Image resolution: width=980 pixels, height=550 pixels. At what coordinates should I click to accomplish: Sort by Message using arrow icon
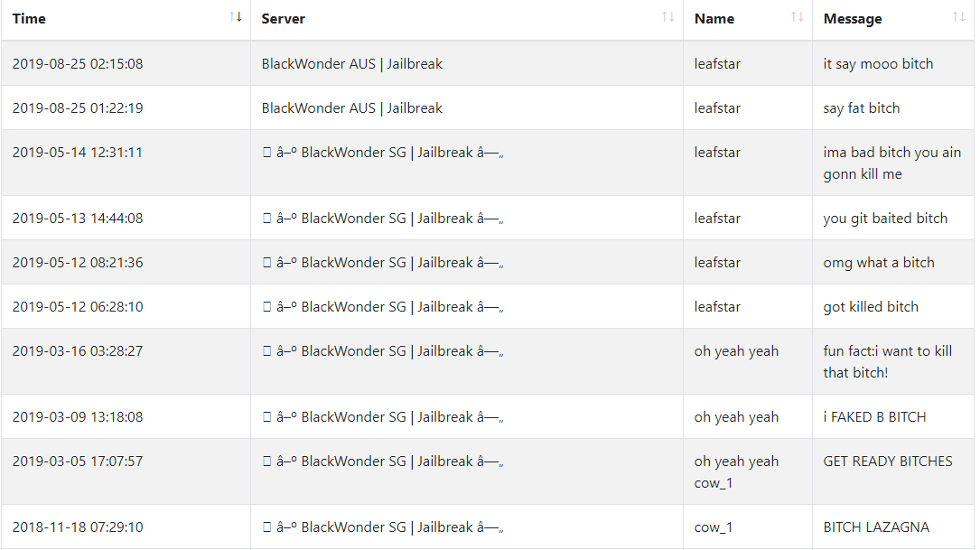coord(958,17)
